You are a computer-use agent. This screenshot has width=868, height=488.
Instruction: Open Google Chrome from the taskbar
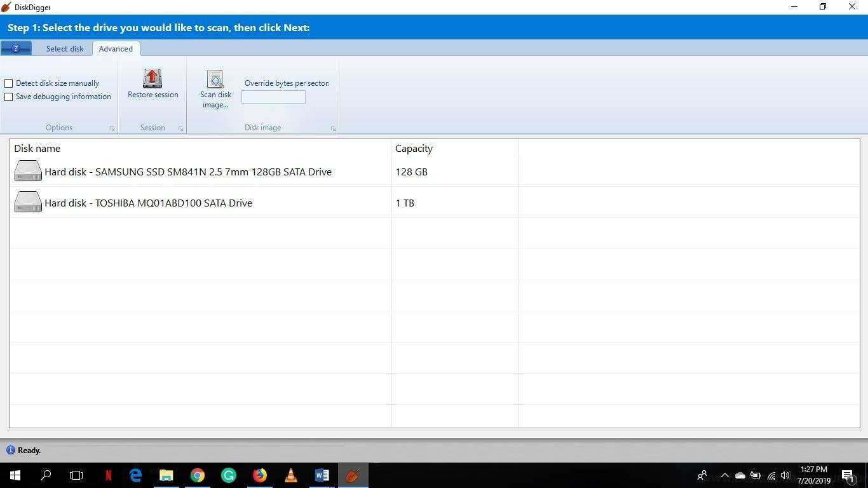[x=198, y=475]
